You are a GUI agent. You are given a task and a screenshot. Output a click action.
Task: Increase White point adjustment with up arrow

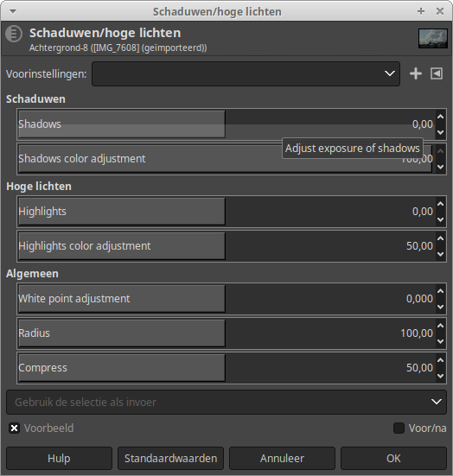point(441,291)
